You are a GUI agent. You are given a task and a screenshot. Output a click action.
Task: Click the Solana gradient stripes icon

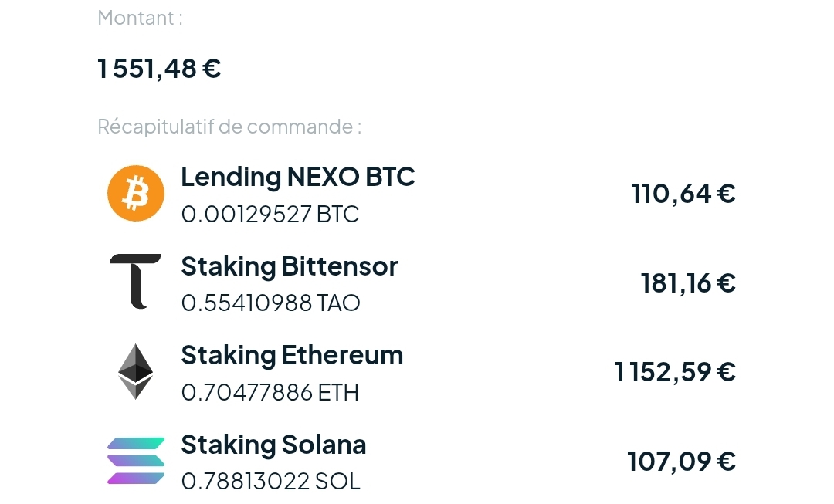(136, 461)
